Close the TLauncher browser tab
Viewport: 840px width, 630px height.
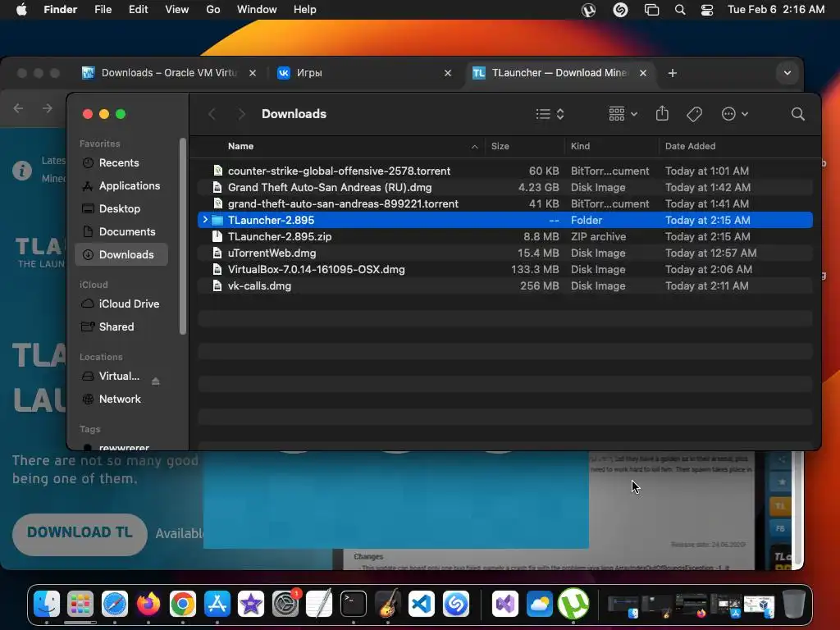click(x=643, y=73)
